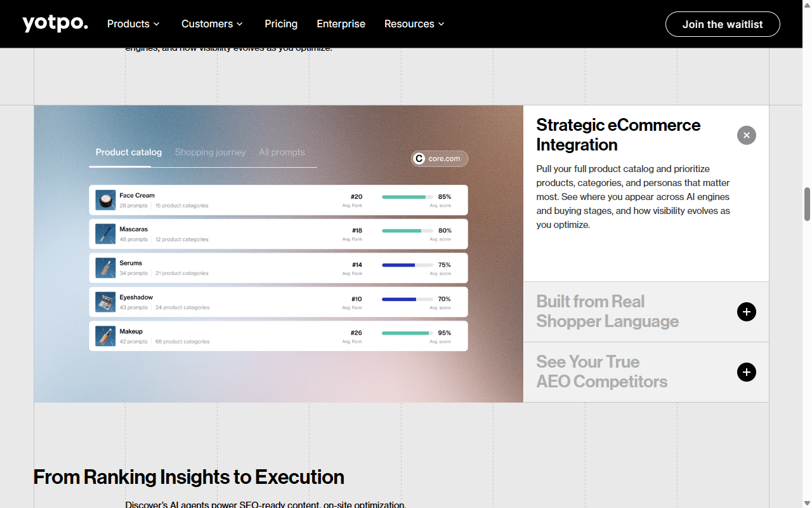Viewport: 812px width, 508px height.
Task: Click the From Ranking Insights to Execution heading
Action: 189,477
